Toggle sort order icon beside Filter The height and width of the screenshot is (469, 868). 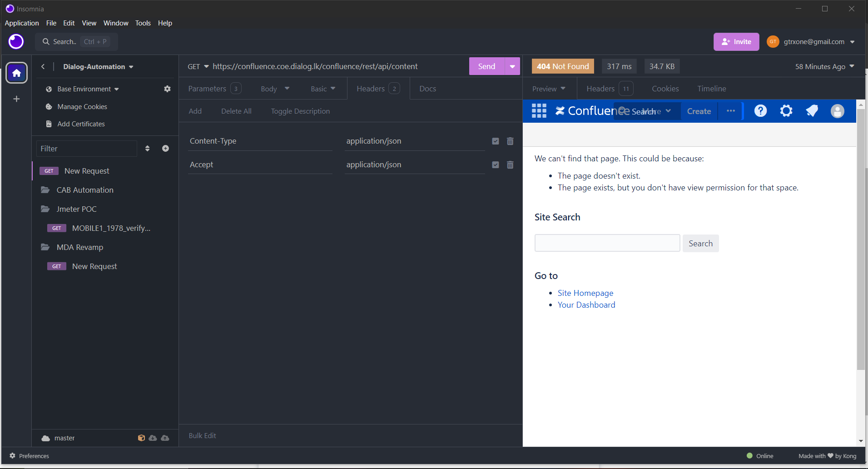[x=147, y=149]
